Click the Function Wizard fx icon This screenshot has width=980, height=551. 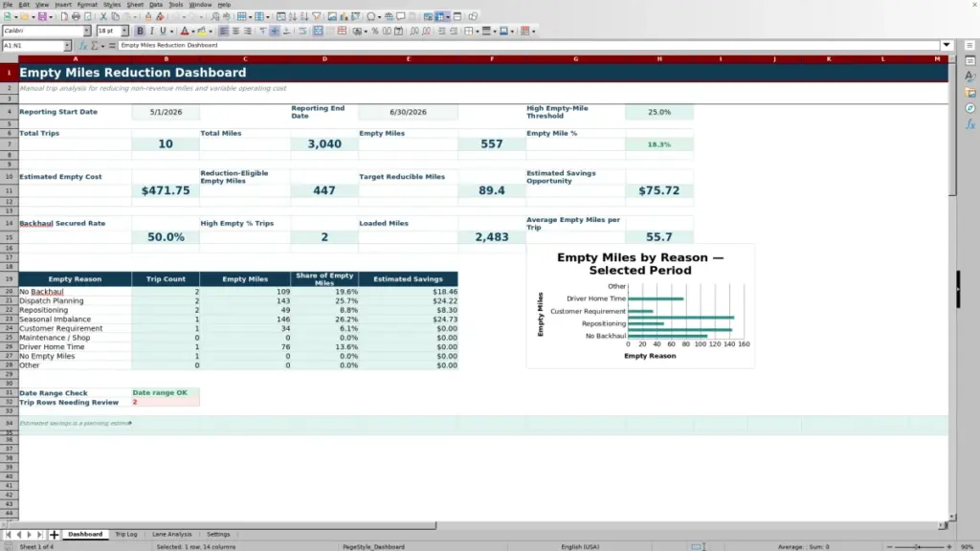tap(82, 45)
